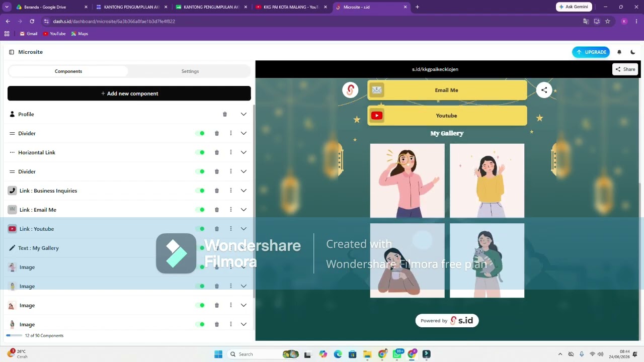Expand the Link : Business Inquiries settings
The width and height of the screenshot is (644, 362).
tap(244, 191)
